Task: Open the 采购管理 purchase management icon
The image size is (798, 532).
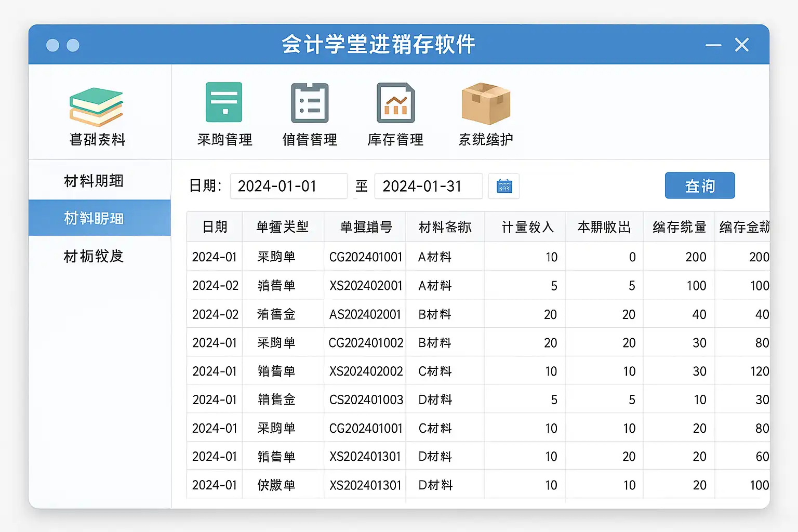Action: 224,112
